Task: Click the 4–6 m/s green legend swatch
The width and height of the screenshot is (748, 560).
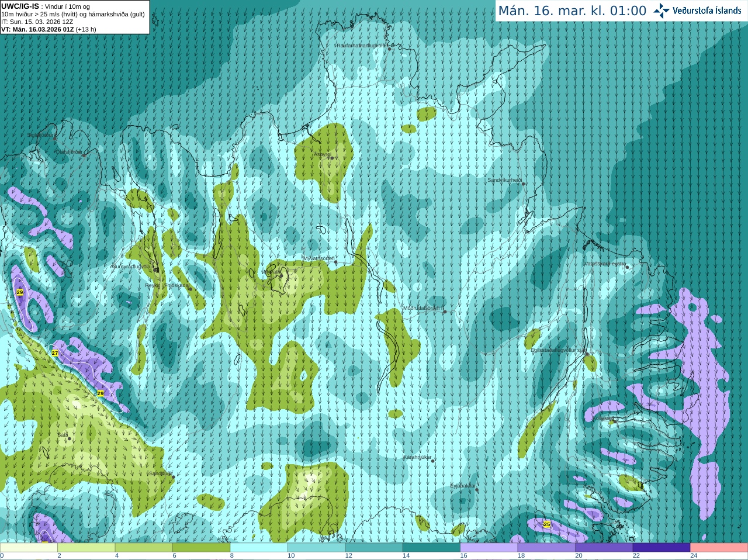Action: (x=144, y=548)
